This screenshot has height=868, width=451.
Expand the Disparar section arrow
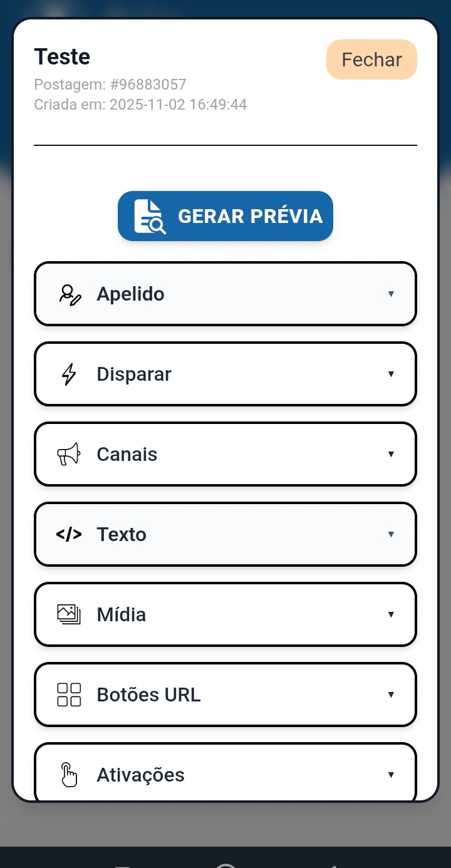coord(391,375)
